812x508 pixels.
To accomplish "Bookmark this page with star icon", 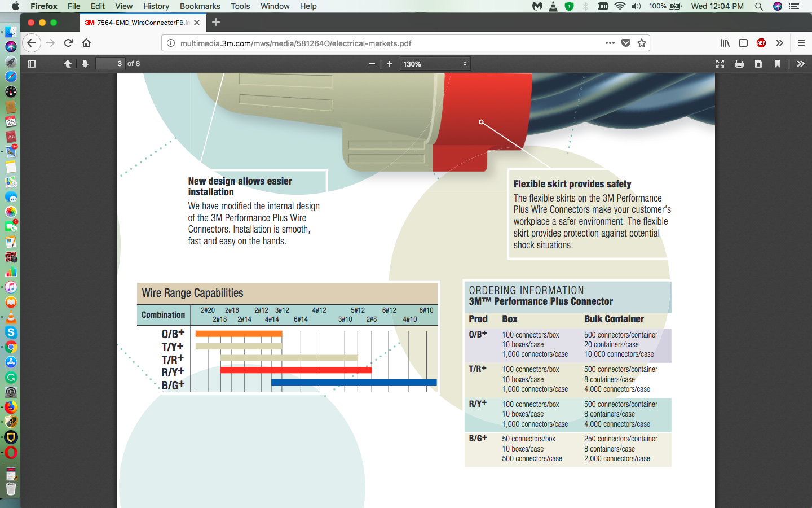I will click(x=642, y=43).
